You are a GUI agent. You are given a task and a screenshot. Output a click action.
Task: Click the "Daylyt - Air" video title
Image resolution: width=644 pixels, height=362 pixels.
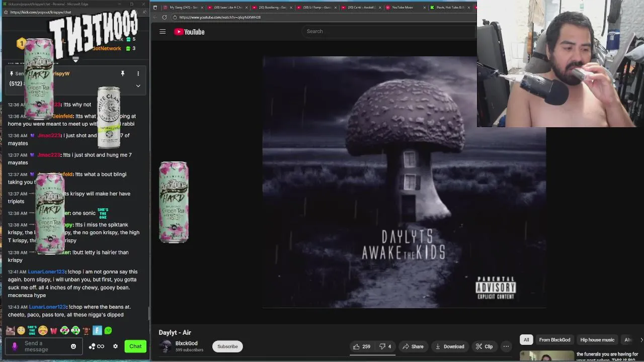pos(175,332)
